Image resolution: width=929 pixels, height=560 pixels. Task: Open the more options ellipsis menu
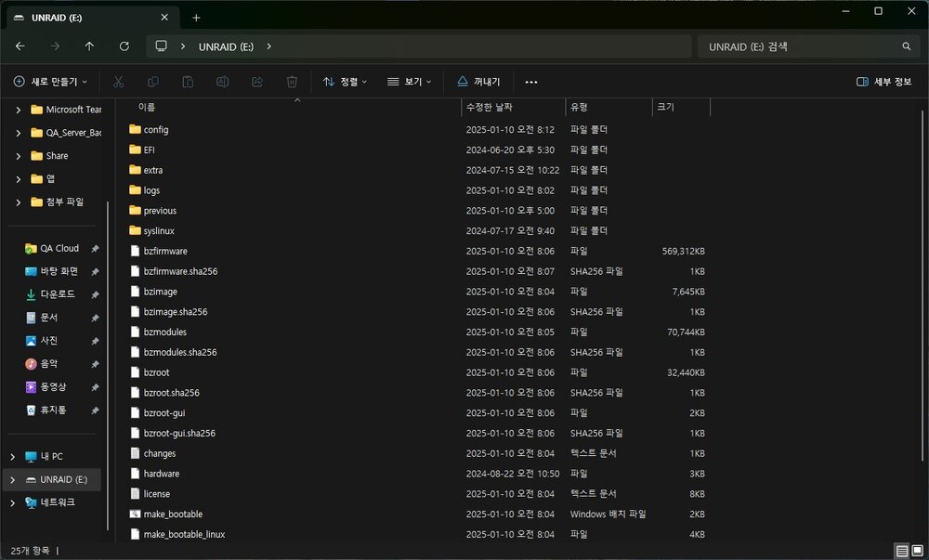click(531, 82)
